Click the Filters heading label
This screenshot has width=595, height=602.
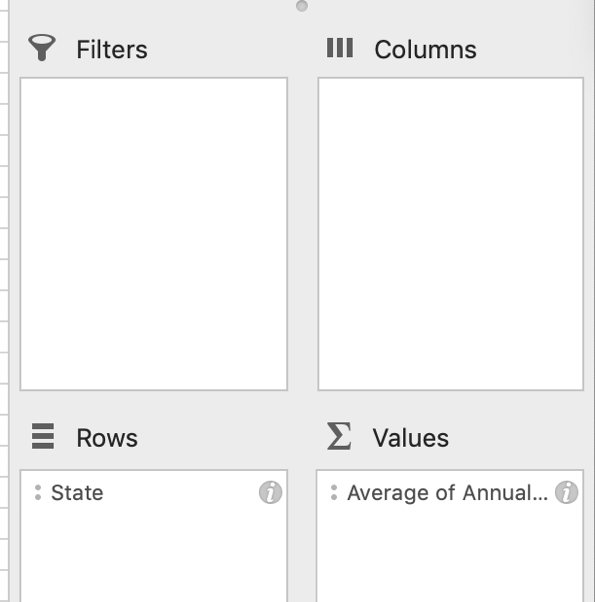tap(112, 50)
